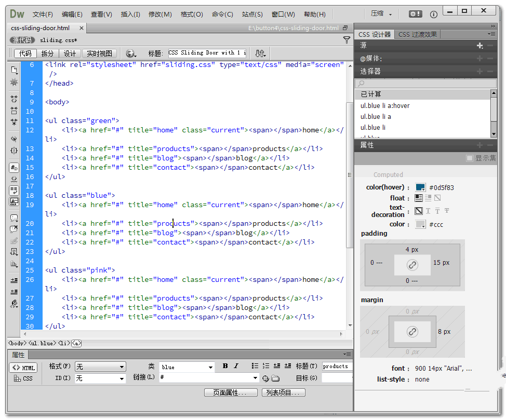Screen dimensions: 506x420
Task: Open the ID dropdown
Action: pos(100,378)
